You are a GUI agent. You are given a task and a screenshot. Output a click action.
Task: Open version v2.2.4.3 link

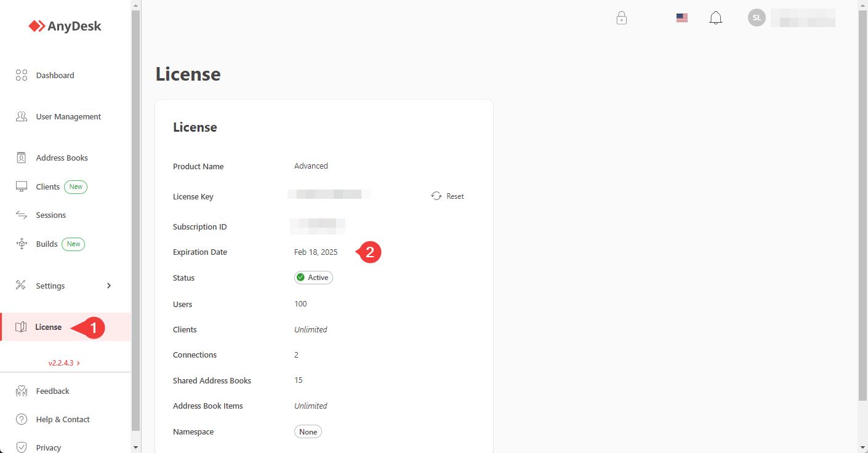(64, 363)
